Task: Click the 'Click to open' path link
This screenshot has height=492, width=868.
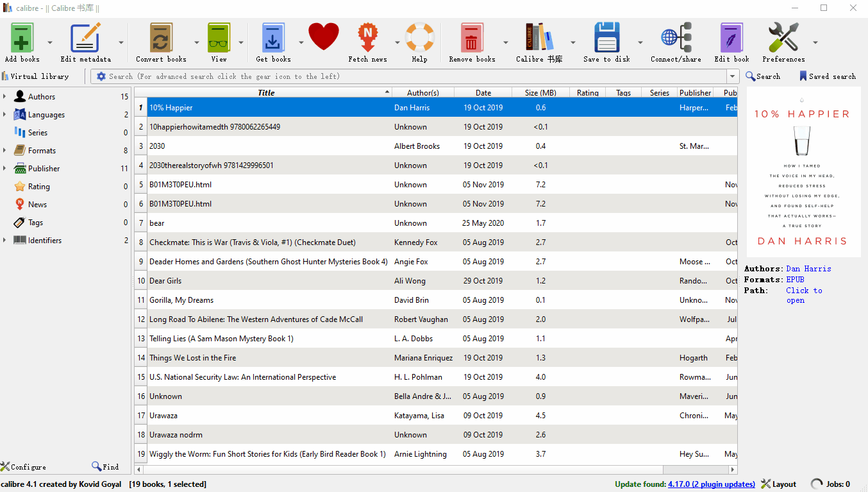Action: pyautogui.click(x=804, y=295)
